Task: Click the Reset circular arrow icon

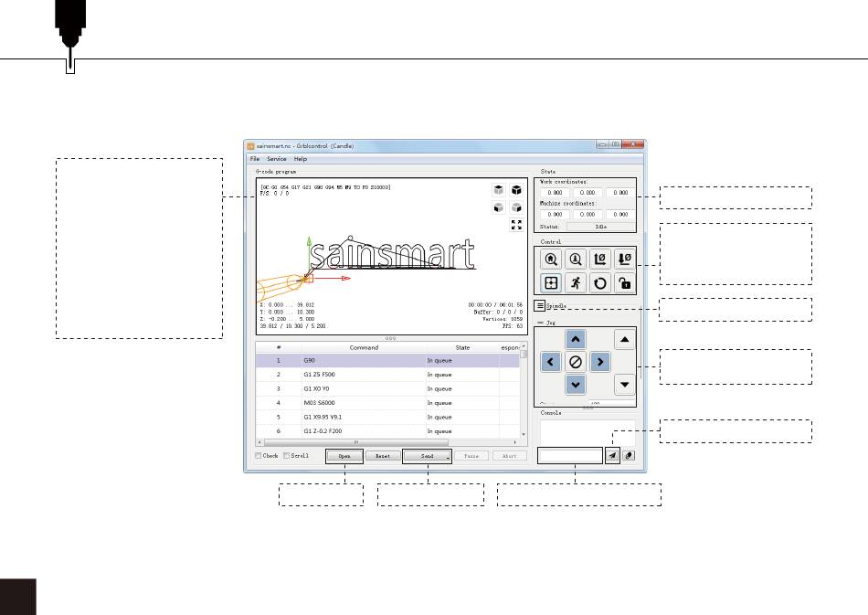Action: pyautogui.click(x=601, y=282)
